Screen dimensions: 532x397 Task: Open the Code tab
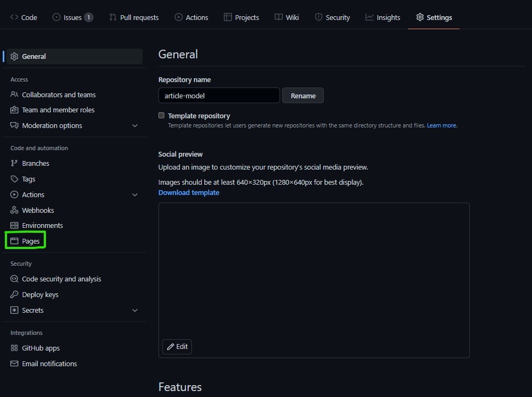[x=23, y=17]
